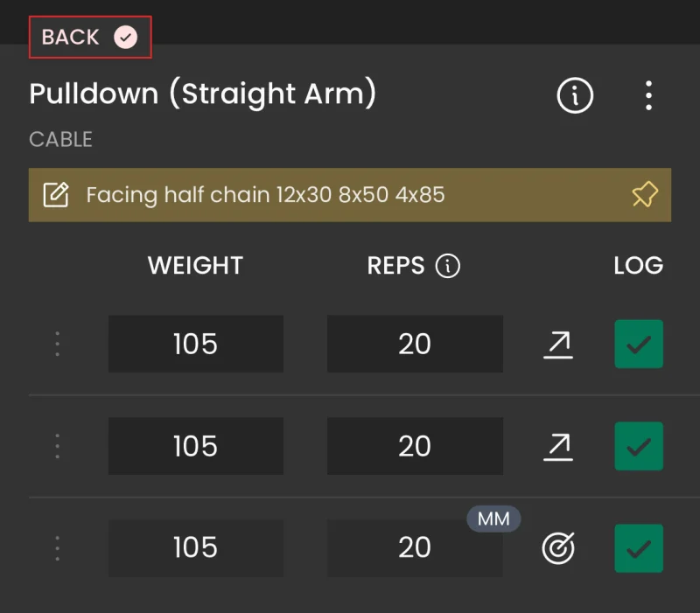This screenshot has height=613, width=700.
Task: Open the second set's dotted options handle
Action: (57, 446)
